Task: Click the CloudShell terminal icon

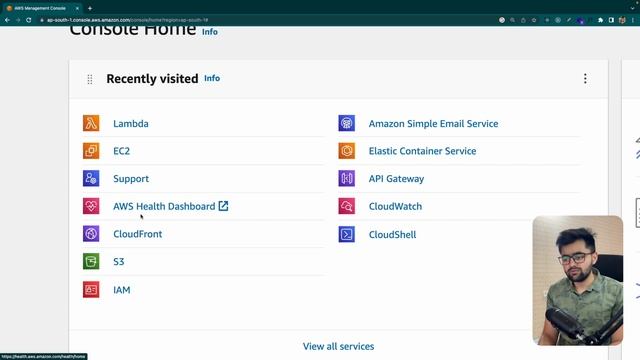Action: pyautogui.click(x=347, y=234)
